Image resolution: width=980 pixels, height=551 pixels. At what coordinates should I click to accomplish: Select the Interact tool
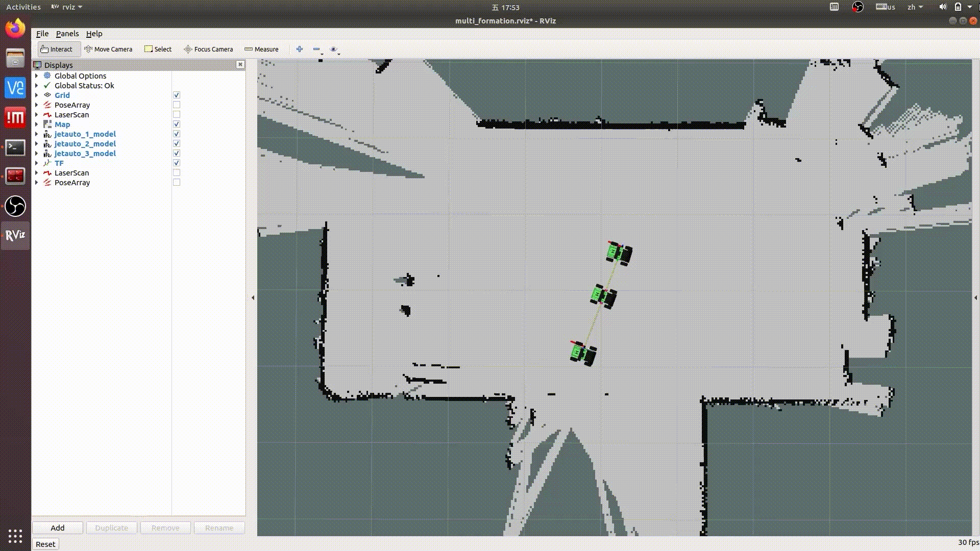pos(57,49)
